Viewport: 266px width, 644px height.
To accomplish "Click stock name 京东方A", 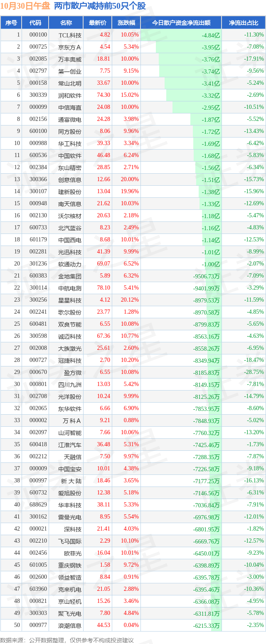I will tap(70, 47).
